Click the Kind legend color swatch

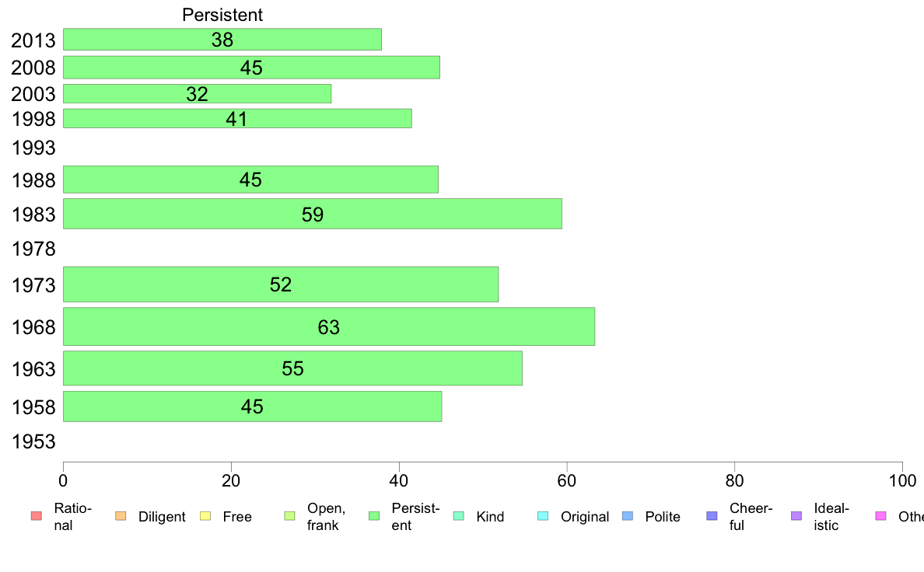click(458, 516)
